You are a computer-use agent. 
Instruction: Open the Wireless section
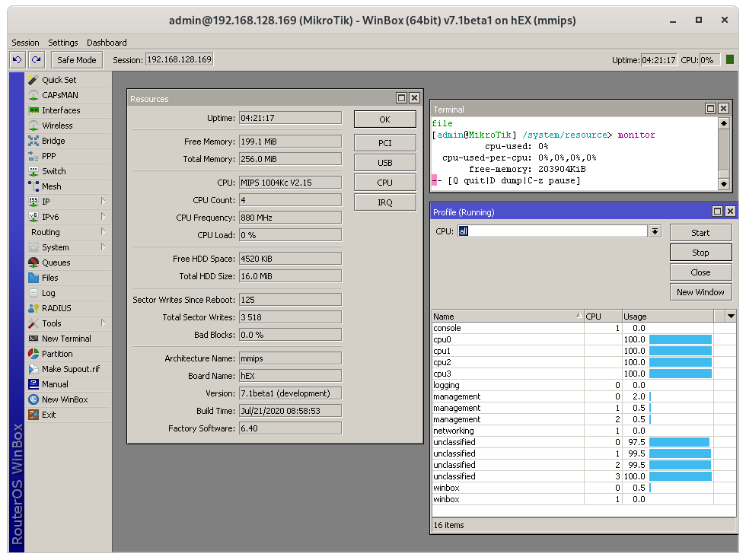tap(69, 126)
